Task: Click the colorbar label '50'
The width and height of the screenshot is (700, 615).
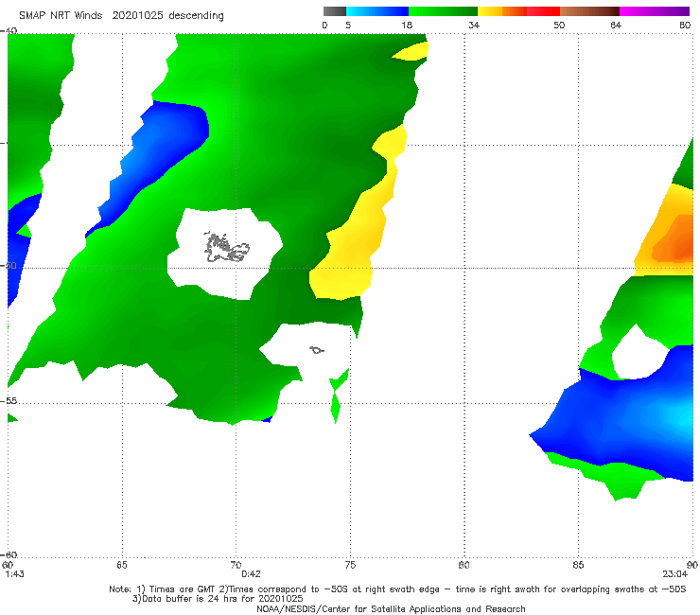Action: point(559,25)
